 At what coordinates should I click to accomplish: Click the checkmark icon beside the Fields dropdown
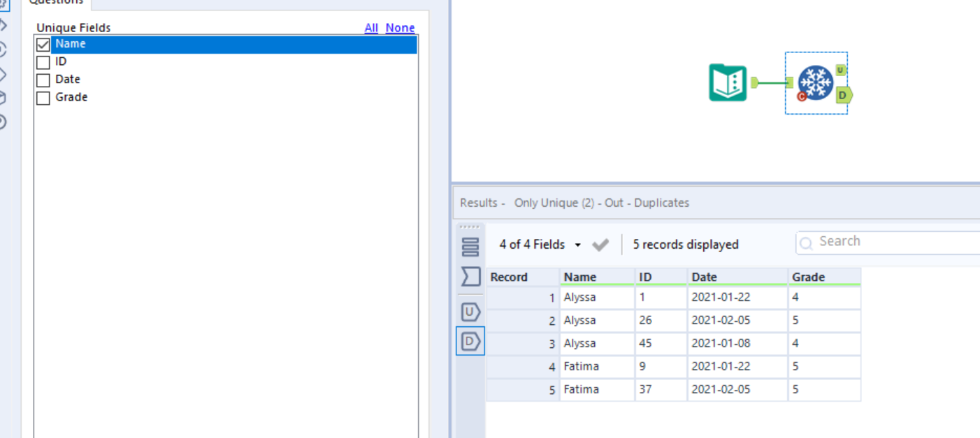[600, 244]
